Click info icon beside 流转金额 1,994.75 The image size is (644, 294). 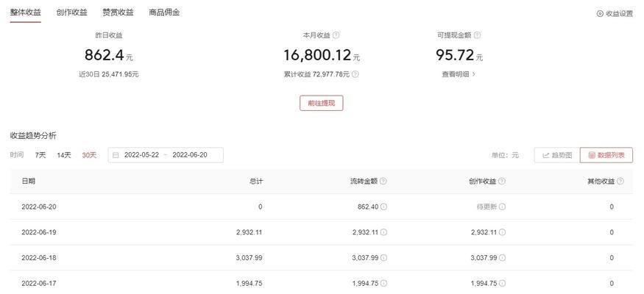(x=383, y=283)
